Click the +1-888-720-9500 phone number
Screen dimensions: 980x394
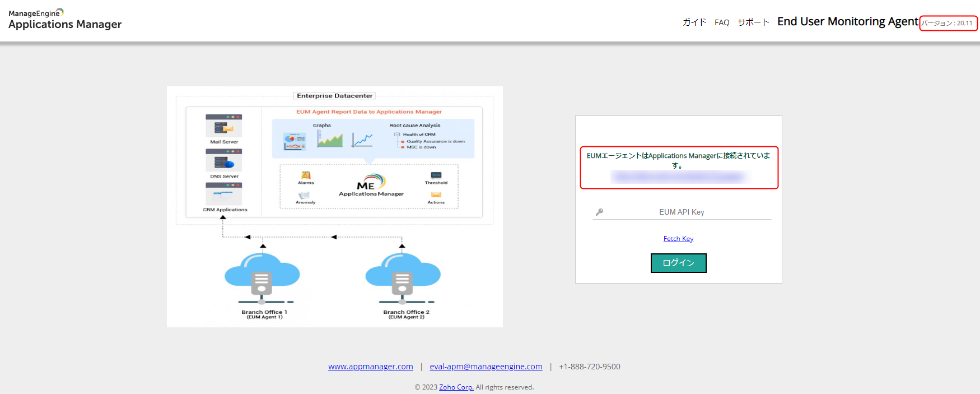pyautogui.click(x=590, y=367)
